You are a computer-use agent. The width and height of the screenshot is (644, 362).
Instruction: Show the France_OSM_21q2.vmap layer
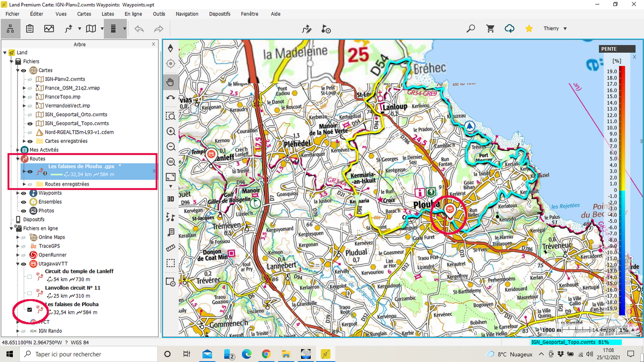[x=30, y=88]
